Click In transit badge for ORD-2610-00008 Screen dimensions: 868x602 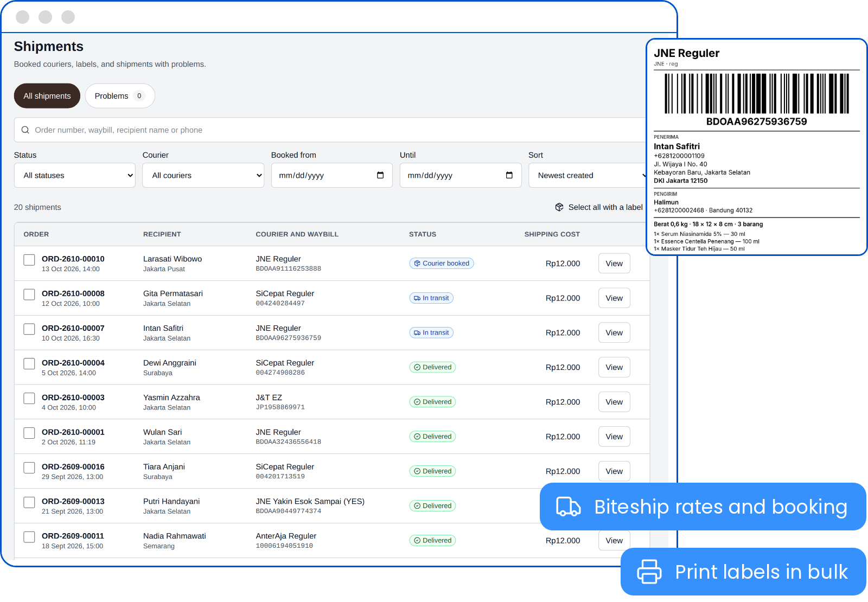coord(431,298)
